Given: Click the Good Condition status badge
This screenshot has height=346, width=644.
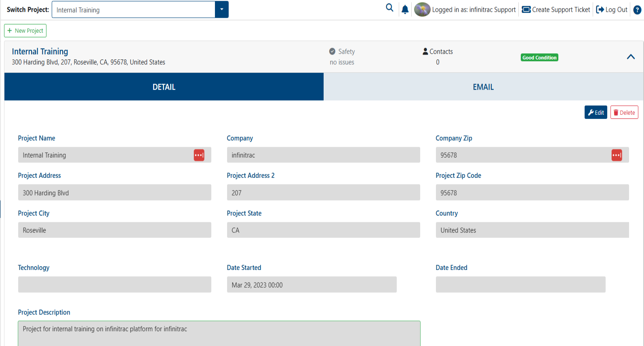Looking at the screenshot, I should point(539,57).
